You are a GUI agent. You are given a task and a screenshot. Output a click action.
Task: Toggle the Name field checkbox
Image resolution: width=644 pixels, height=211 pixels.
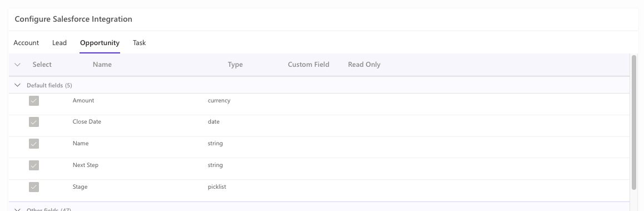34,144
